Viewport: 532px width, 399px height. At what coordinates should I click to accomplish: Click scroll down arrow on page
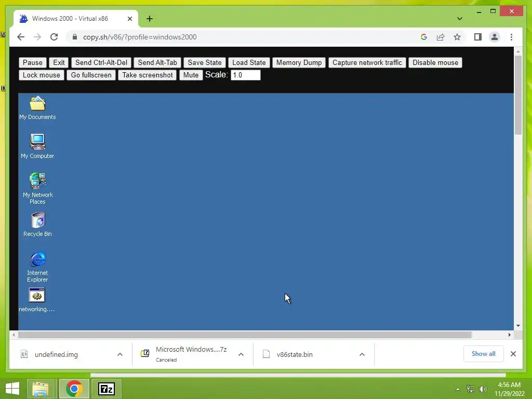(x=518, y=326)
